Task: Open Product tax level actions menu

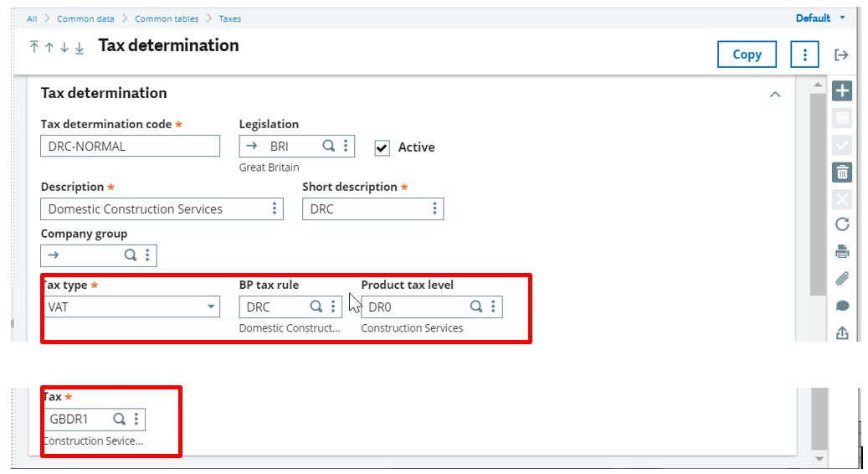Action: [x=493, y=307]
